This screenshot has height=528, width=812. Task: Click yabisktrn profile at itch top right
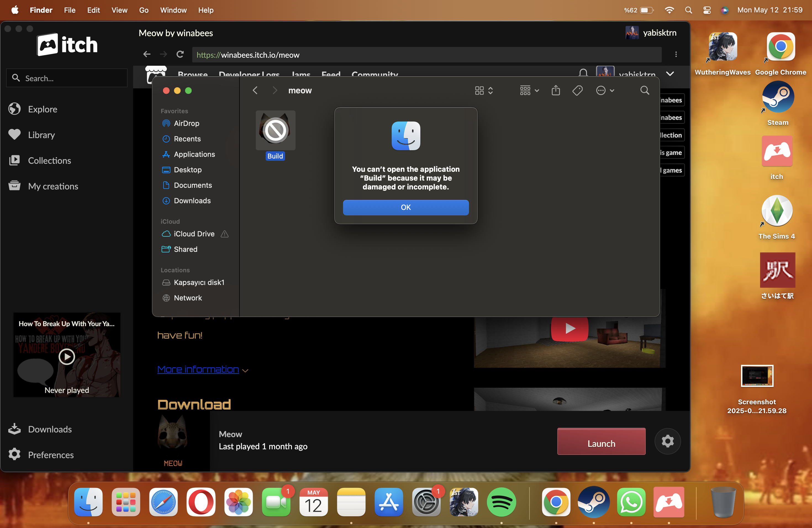point(651,33)
